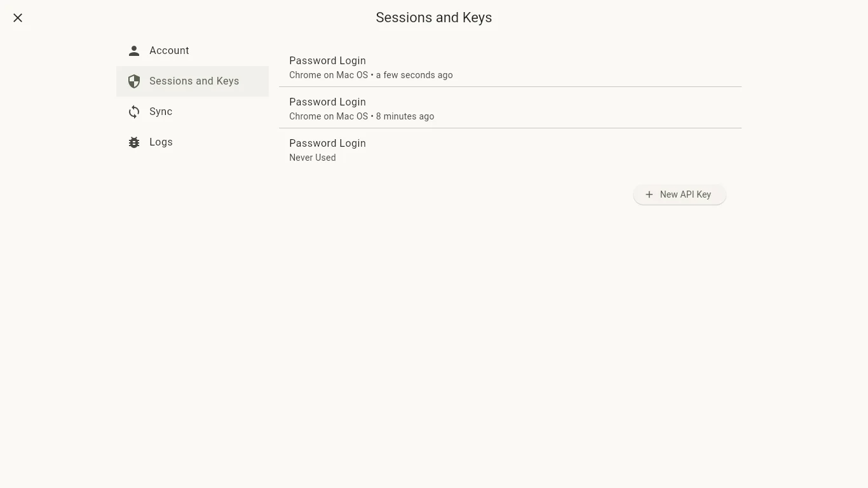This screenshot has height=488, width=868.
Task: Click the '8 minutes ago' timestamp
Action: click(x=405, y=116)
